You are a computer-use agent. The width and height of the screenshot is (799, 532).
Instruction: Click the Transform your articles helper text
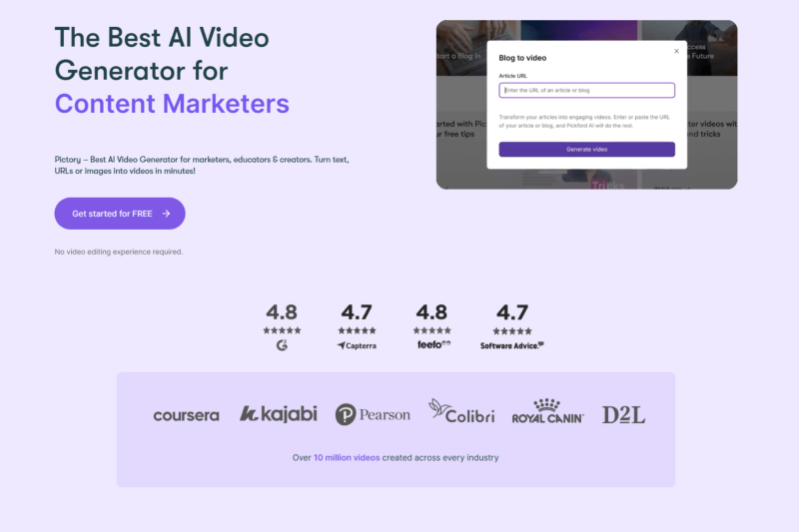tap(584, 121)
